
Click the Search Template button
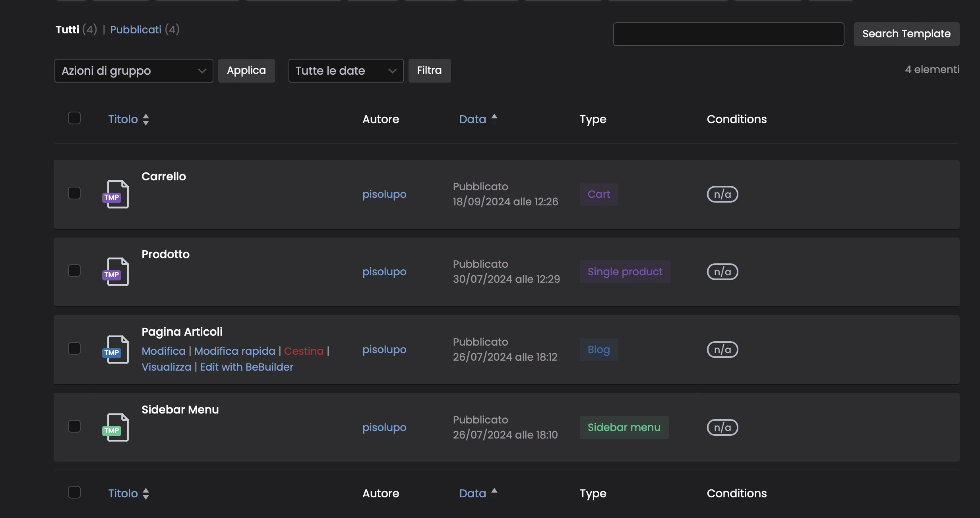pos(907,34)
